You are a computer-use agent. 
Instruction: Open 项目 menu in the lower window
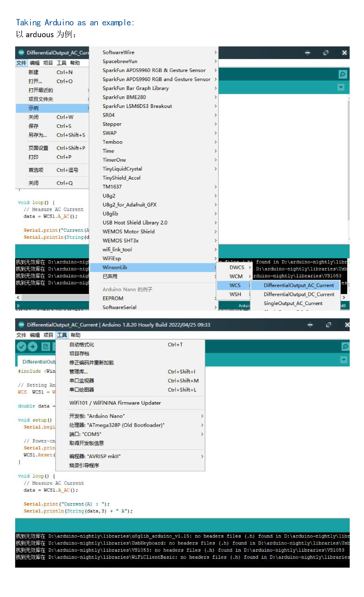point(48,335)
